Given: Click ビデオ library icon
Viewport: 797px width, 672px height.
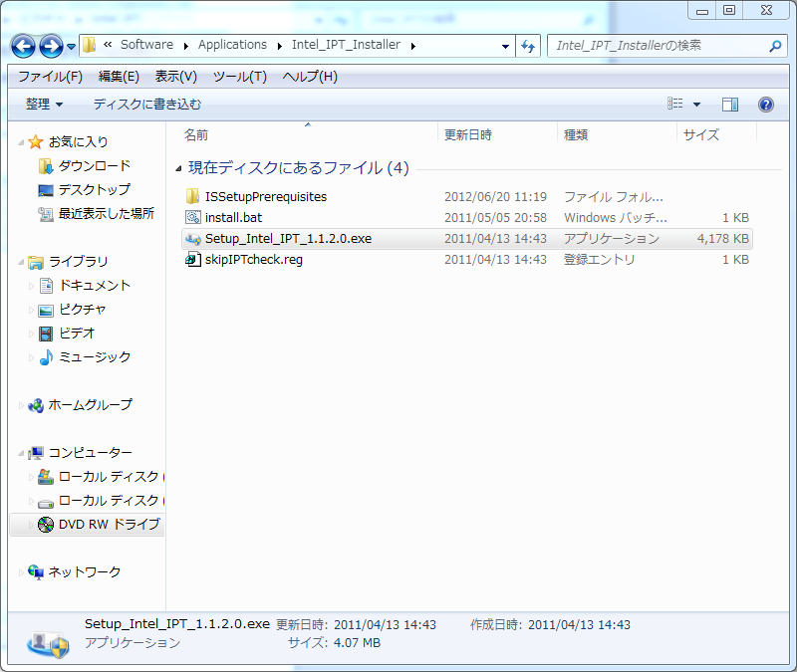Looking at the screenshot, I should pos(46,334).
